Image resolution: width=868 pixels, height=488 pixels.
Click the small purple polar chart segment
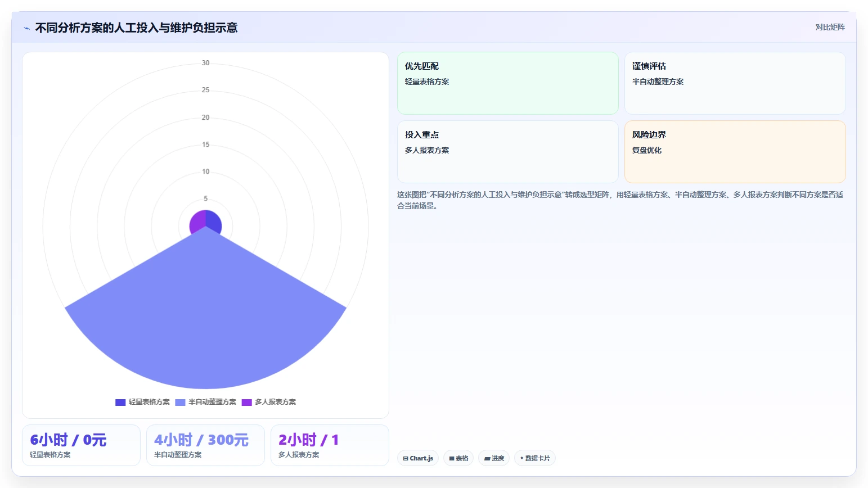[x=197, y=222]
